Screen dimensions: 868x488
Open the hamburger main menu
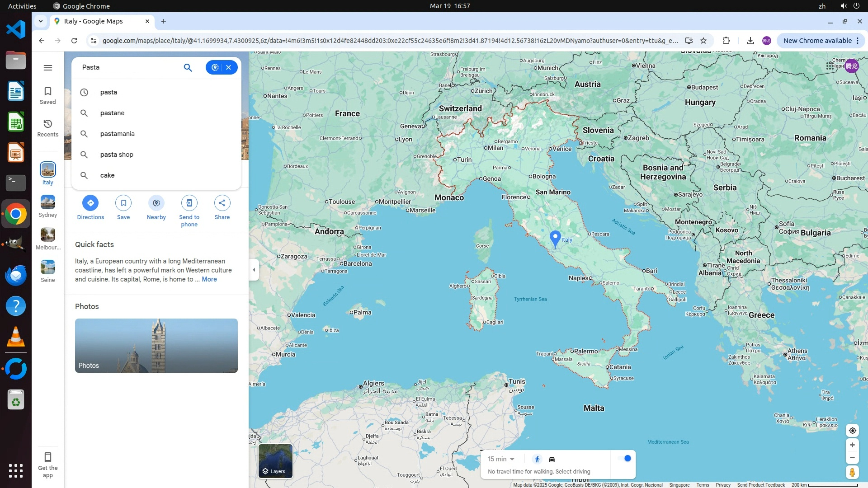[x=48, y=68]
